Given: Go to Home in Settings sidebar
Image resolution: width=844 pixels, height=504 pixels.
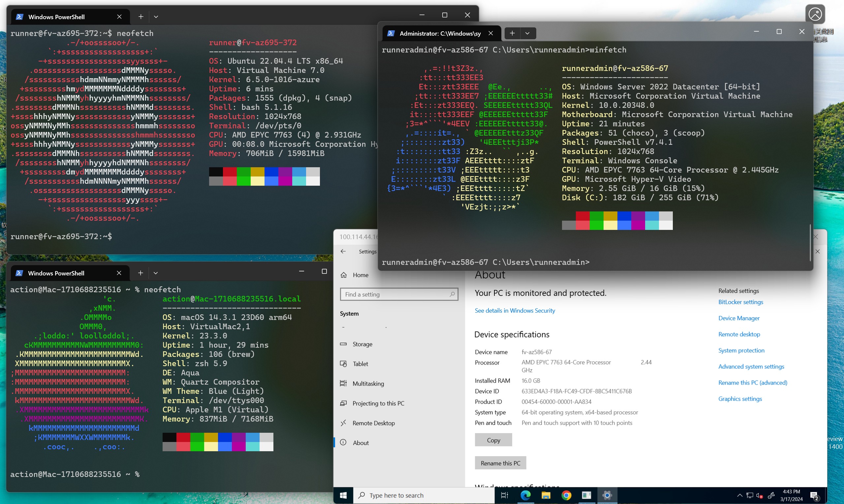Looking at the screenshot, I should click(x=355, y=275).
